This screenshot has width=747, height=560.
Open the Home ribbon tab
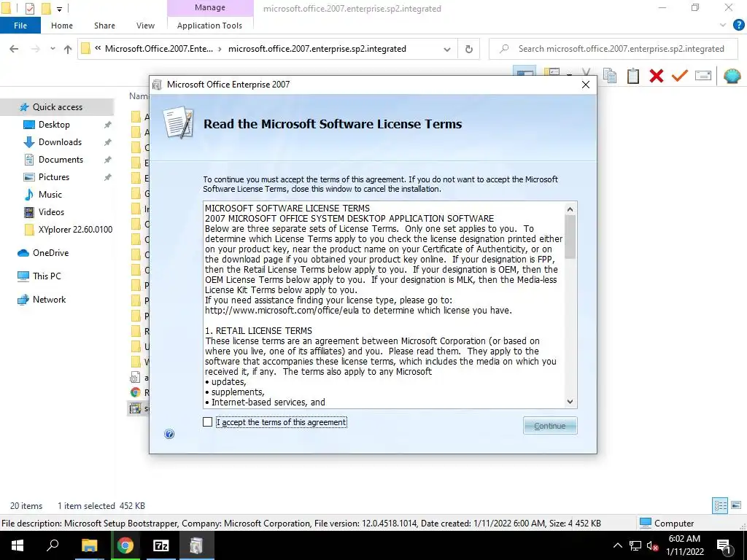click(62, 26)
